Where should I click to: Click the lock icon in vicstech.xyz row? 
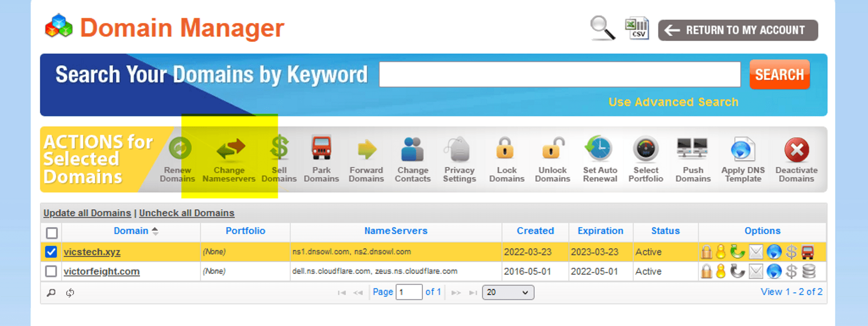[706, 252]
